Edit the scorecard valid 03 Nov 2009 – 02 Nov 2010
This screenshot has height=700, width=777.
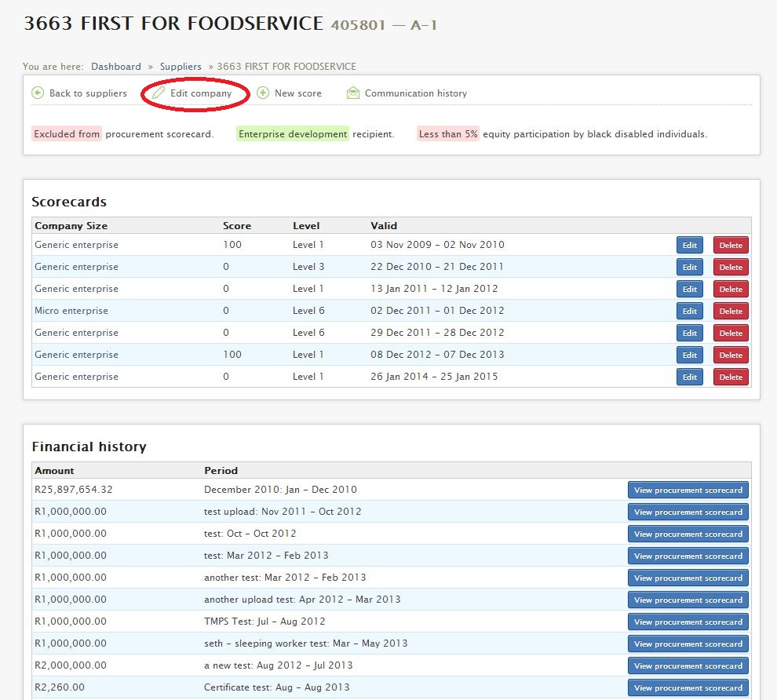689,245
